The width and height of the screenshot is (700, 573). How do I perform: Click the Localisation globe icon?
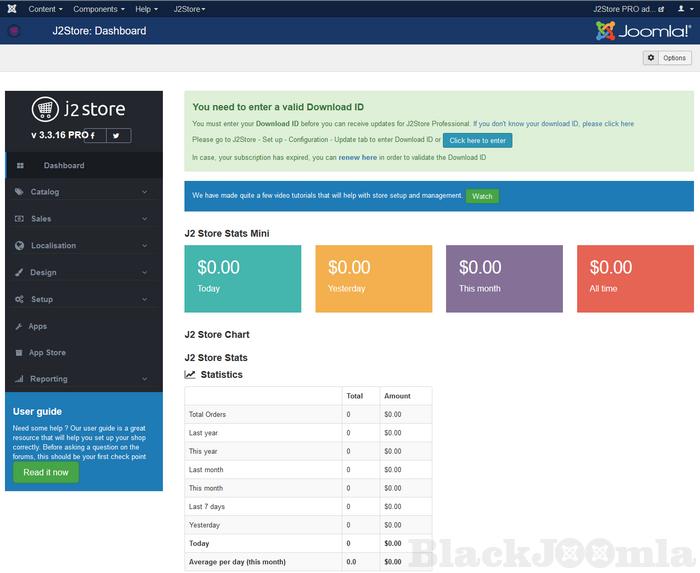coord(20,246)
